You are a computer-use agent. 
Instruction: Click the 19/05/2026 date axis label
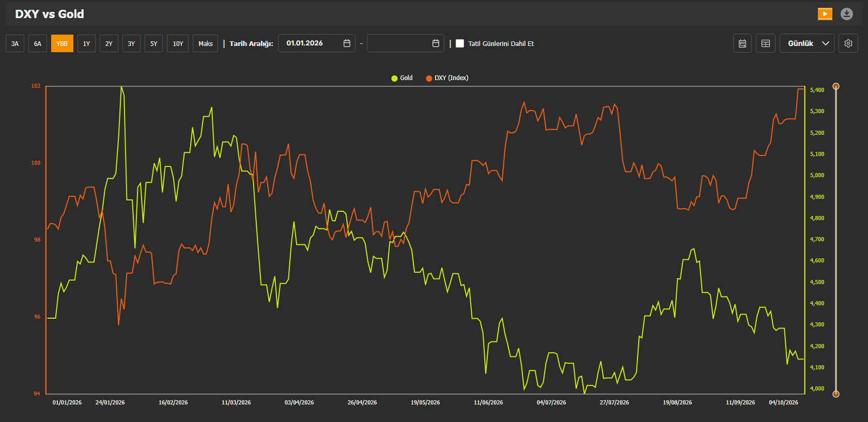(425, 402)
